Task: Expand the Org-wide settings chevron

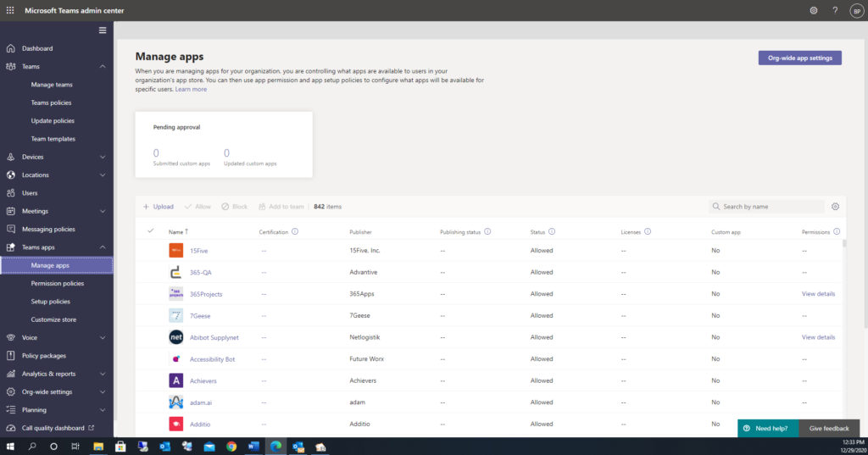Action: pyautogui.click(x=103, y=392)
